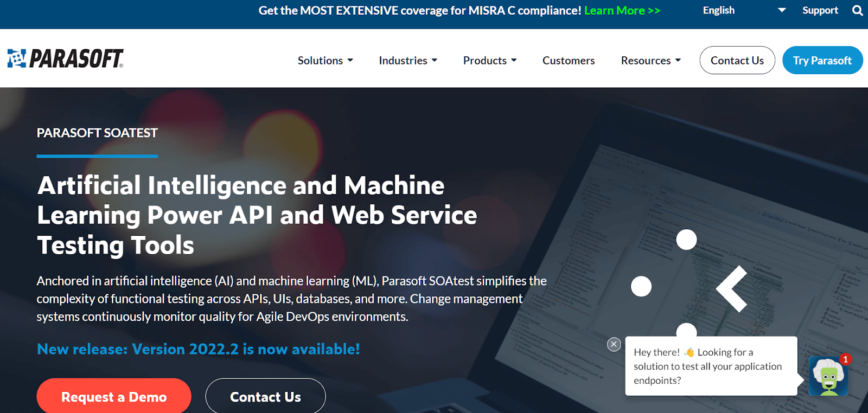Click the Parasoft logo
This screenshot has width=868, height=413.
pyautogui.click(x=65, y=59)
